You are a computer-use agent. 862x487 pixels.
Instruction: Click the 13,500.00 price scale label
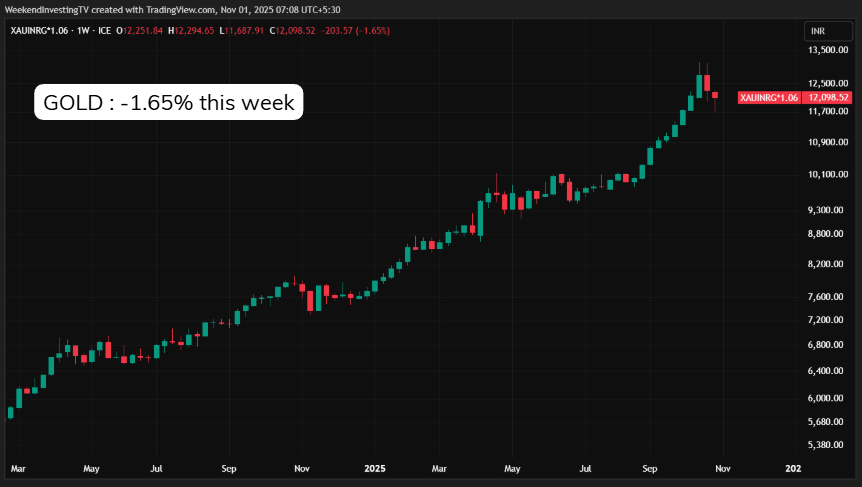827,50
